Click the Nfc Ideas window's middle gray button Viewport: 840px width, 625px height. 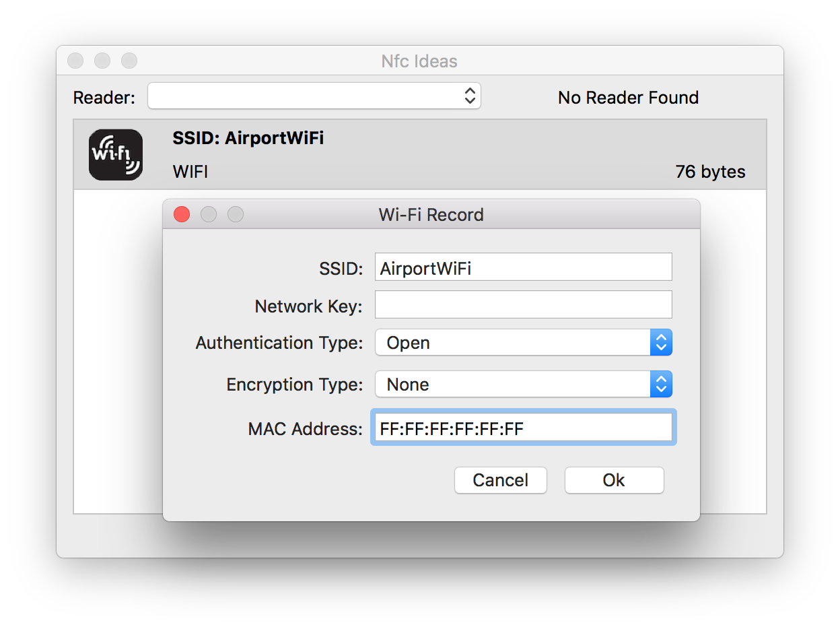102,61
